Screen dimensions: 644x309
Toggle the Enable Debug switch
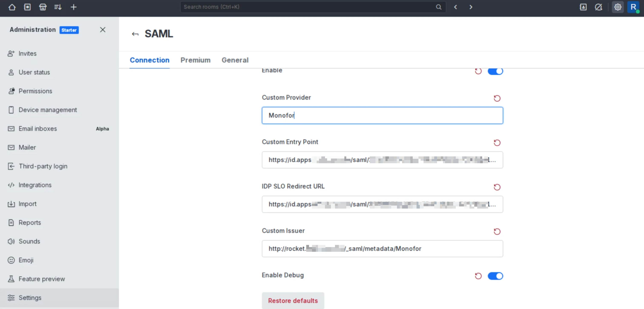(495, 276)
